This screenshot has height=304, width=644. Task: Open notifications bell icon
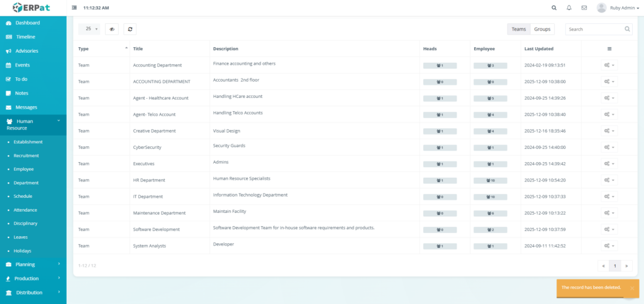(x=569, y=8)
